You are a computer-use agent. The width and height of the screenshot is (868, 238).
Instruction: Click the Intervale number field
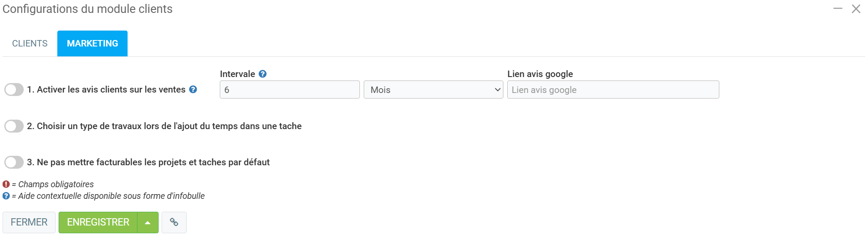pyautogui.click(x=290, y=90)
